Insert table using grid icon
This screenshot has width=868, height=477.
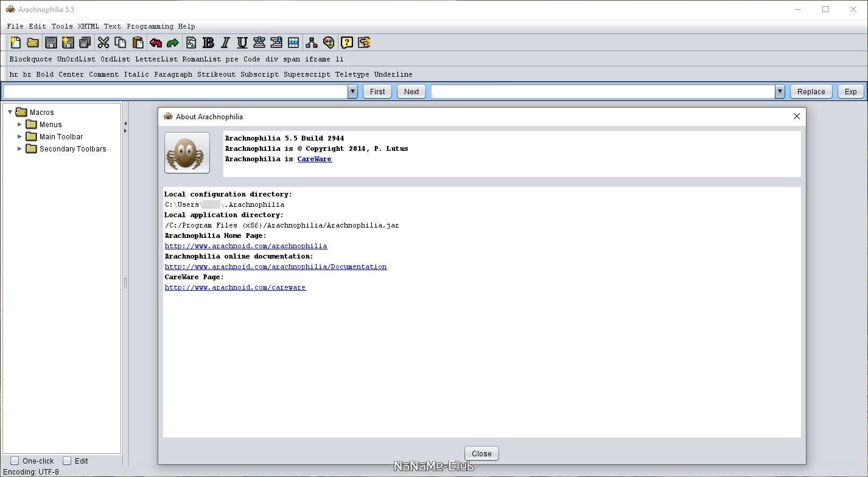(293, 43)
